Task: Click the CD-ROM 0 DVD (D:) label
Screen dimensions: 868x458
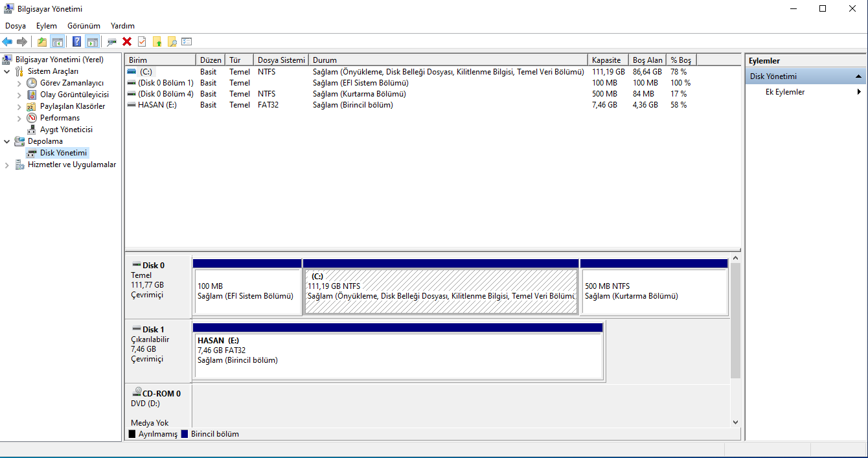Action: pos(159,406)
